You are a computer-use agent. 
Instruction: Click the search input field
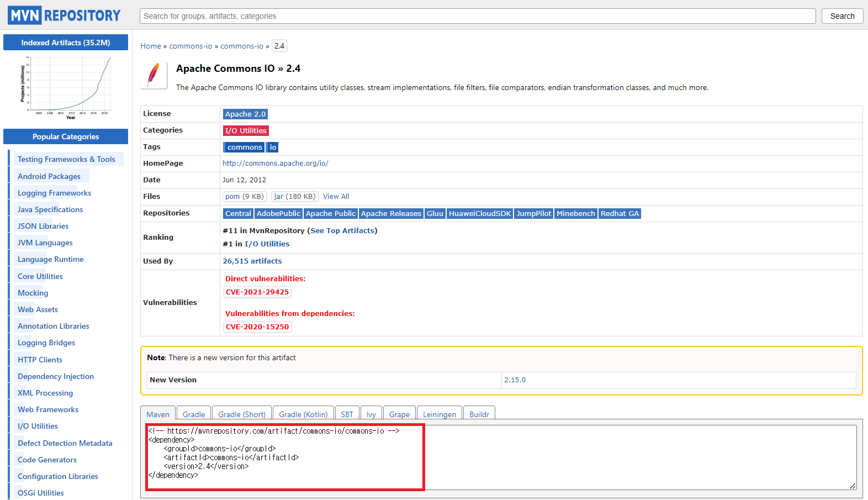tap(478, 16)
